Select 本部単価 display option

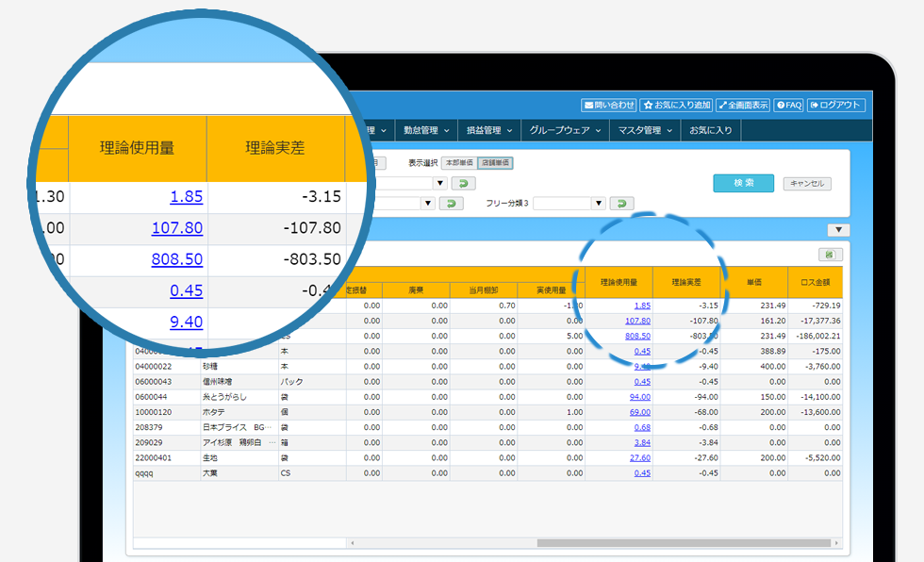(459, 163)
